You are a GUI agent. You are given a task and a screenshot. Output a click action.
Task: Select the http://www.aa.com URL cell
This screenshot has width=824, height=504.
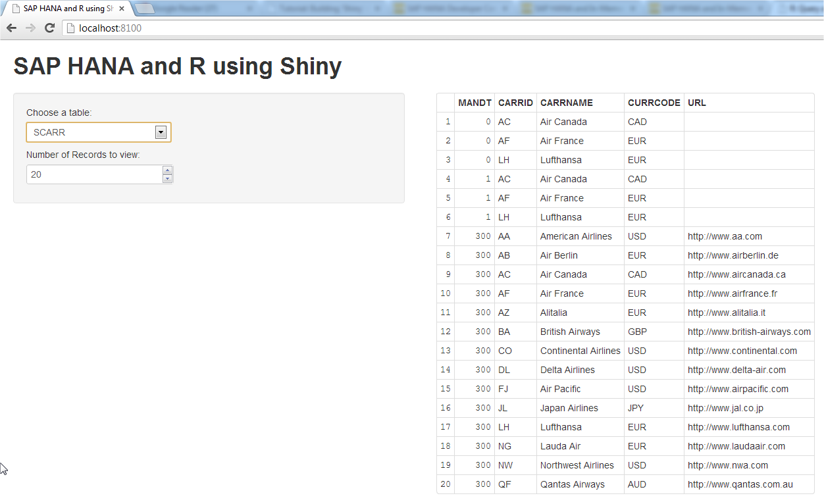[749, 236]
